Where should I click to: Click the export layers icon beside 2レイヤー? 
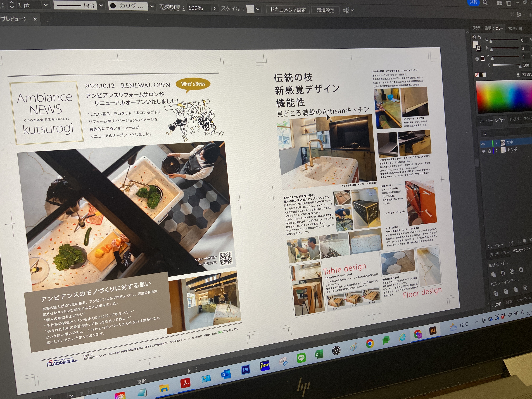[x=511, y=243]
